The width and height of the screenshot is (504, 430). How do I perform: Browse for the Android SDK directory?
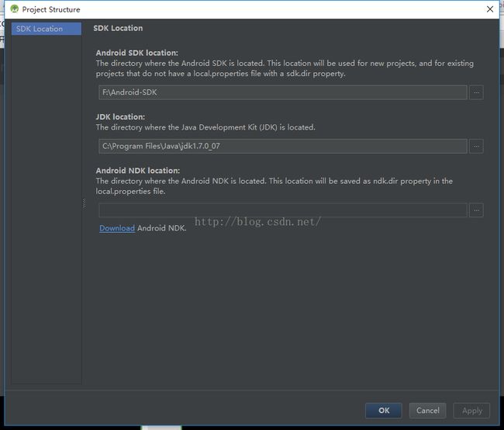pos(476,92)
